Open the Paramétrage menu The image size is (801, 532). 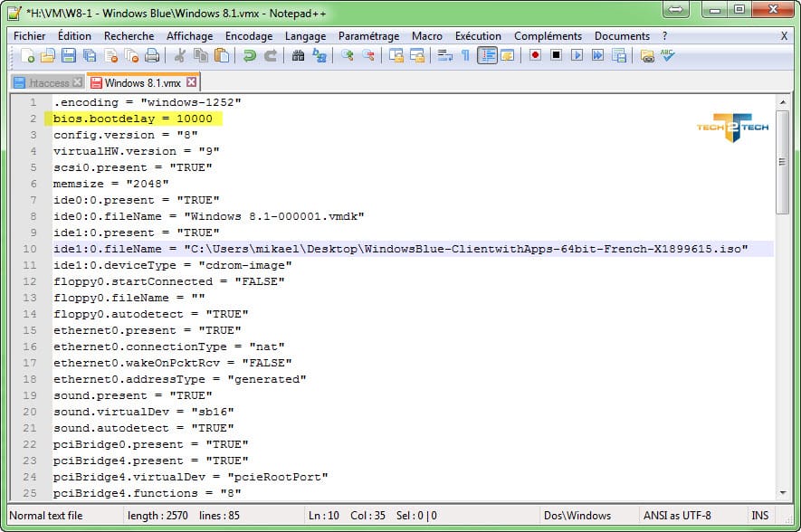(x=368, y=36)
